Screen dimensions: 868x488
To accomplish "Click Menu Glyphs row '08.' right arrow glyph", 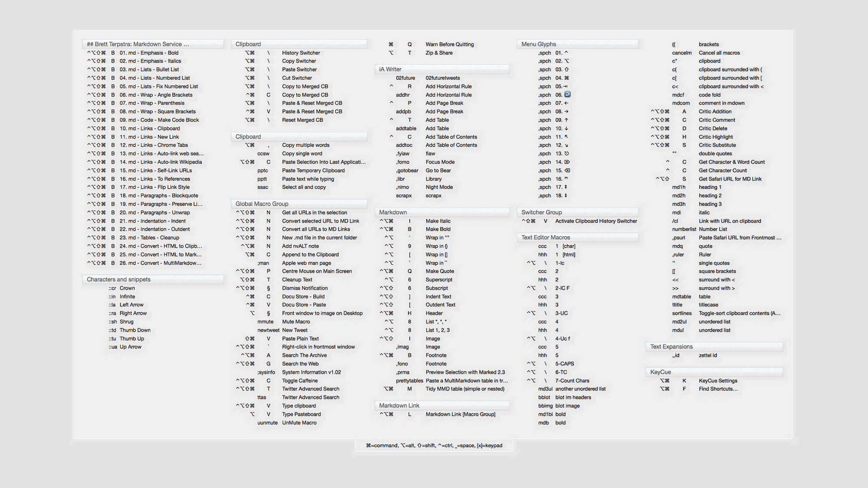I will tap(566, 111).
